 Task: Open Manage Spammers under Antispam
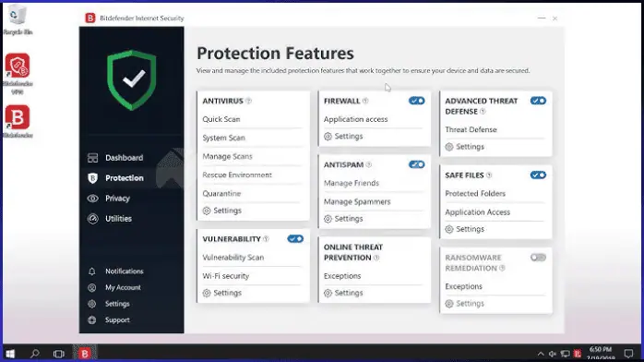click(357, 201)
